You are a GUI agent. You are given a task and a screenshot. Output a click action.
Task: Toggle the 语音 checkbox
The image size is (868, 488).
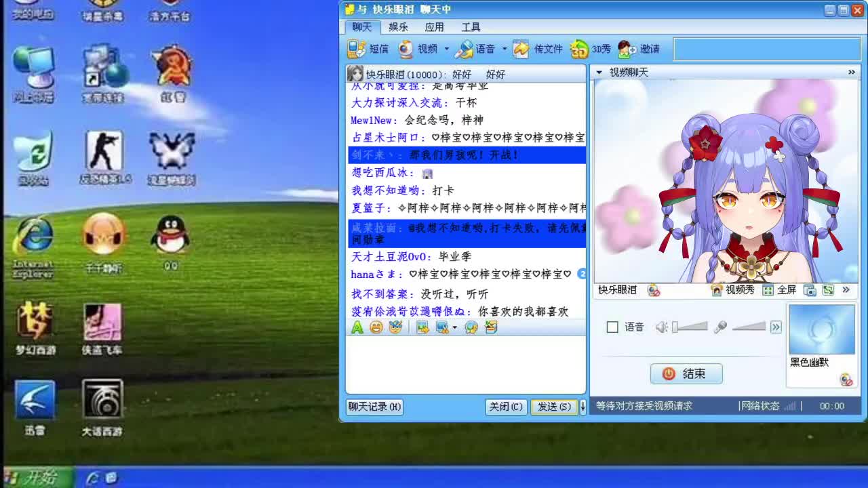pyautogui.click(x=612, y=327)
